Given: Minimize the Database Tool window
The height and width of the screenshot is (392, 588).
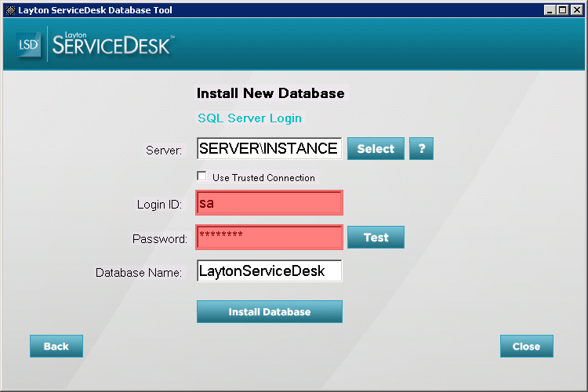Looking at the screenshot, I should tap(550, 10).
